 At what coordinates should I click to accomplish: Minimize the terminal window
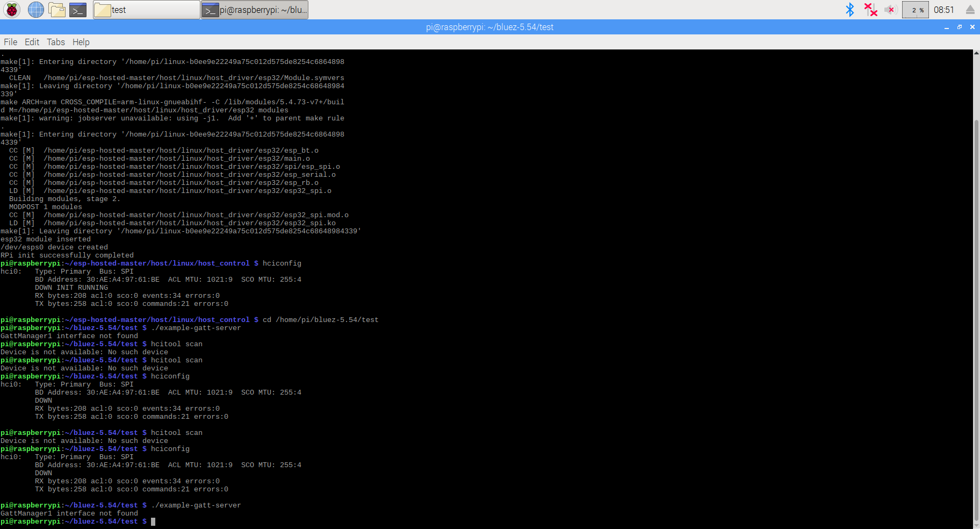(946, 27)
